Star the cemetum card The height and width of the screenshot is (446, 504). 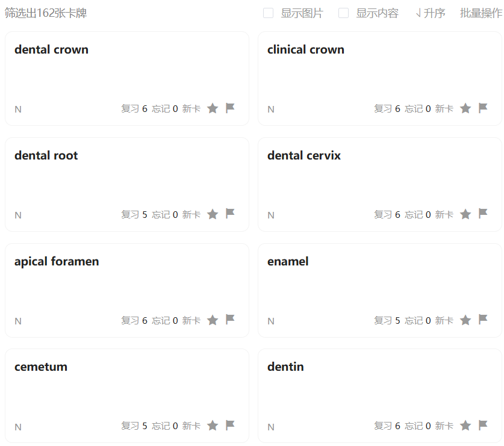(x=213, y=426)
